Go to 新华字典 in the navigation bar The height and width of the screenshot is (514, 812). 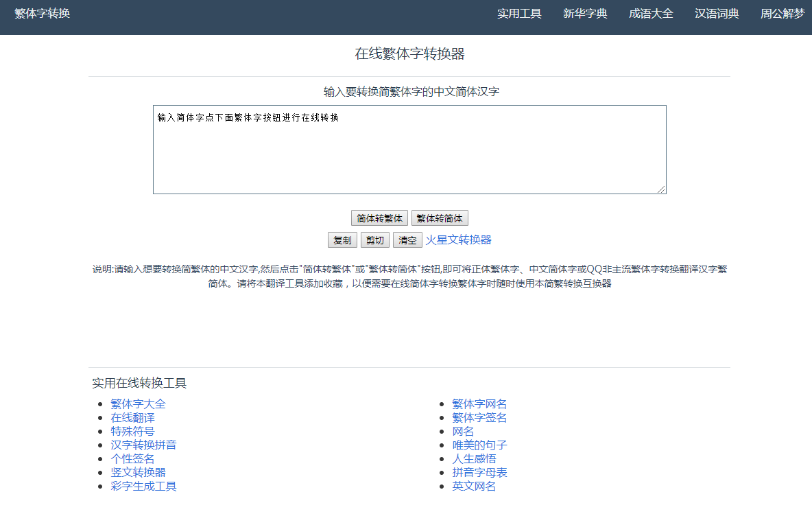tap(585, 14)
